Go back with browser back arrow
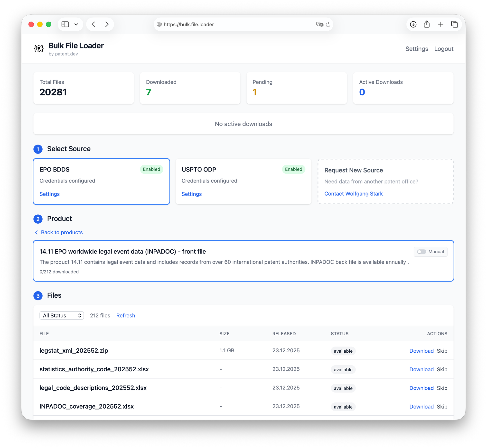 coord(94,24)
